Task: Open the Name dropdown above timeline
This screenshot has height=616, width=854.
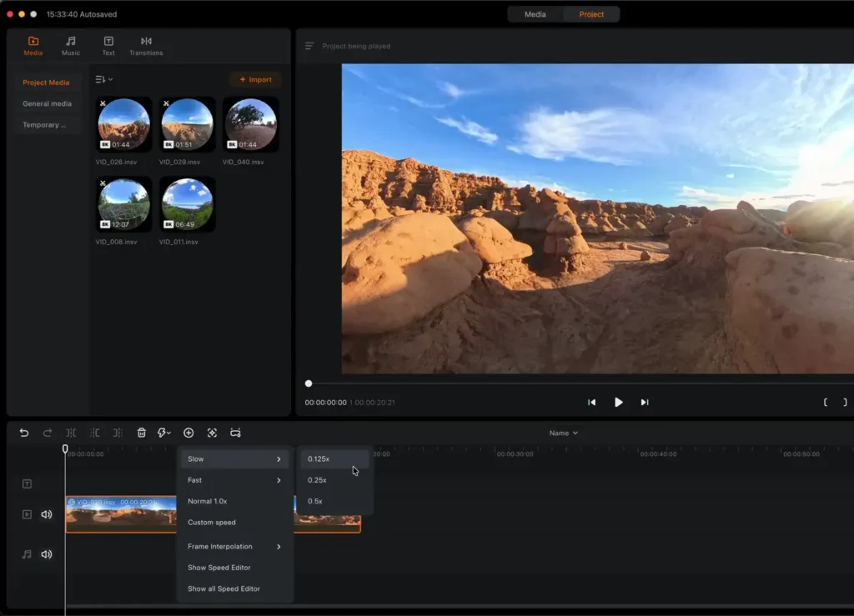Action: 563,433
